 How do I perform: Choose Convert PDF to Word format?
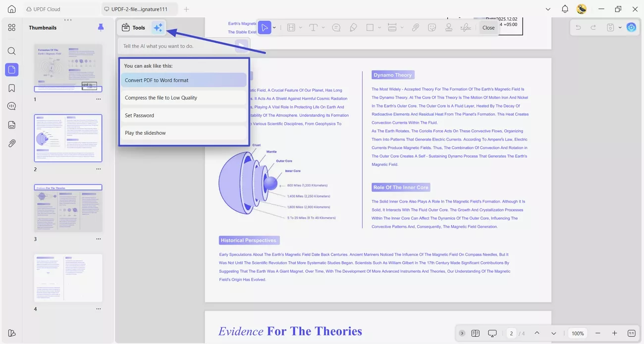(x=183, y=80)
